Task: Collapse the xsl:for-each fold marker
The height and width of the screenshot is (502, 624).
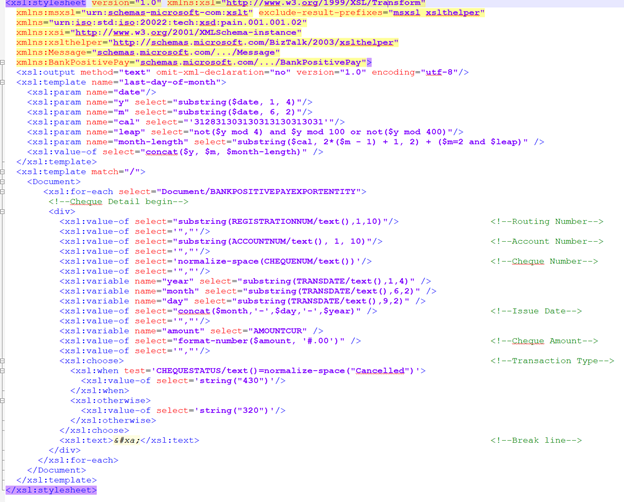Action: (2, 192)
